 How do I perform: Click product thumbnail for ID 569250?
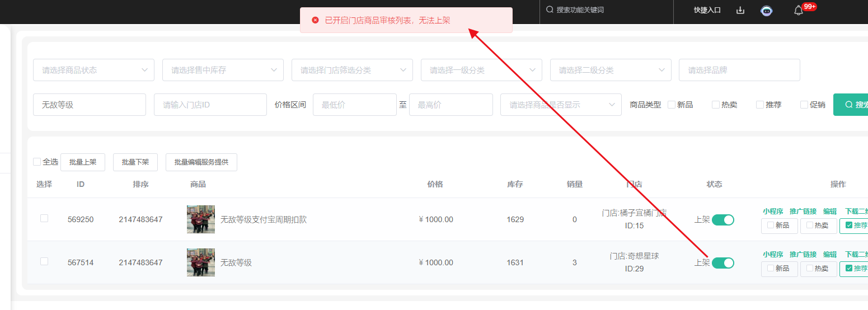point(200,219)
